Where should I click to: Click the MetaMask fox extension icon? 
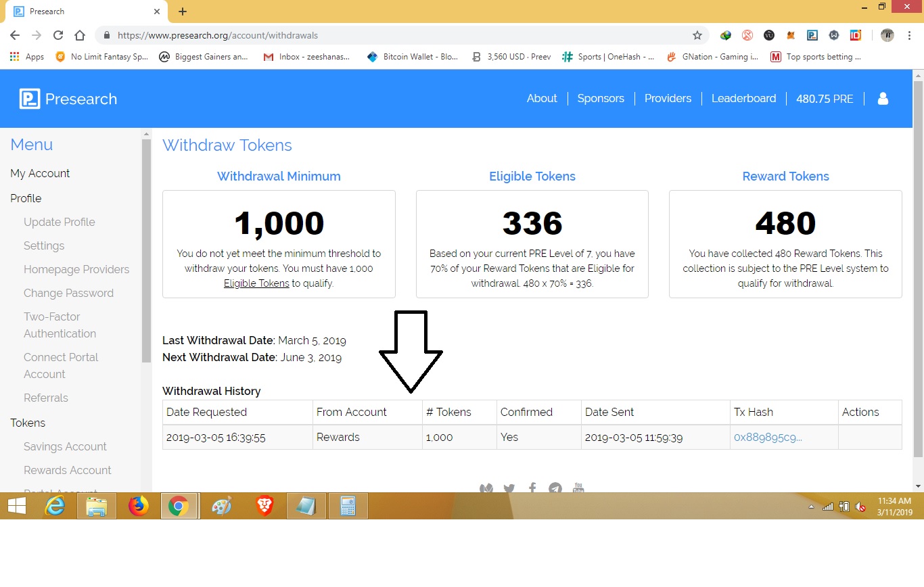pos(791,35)
